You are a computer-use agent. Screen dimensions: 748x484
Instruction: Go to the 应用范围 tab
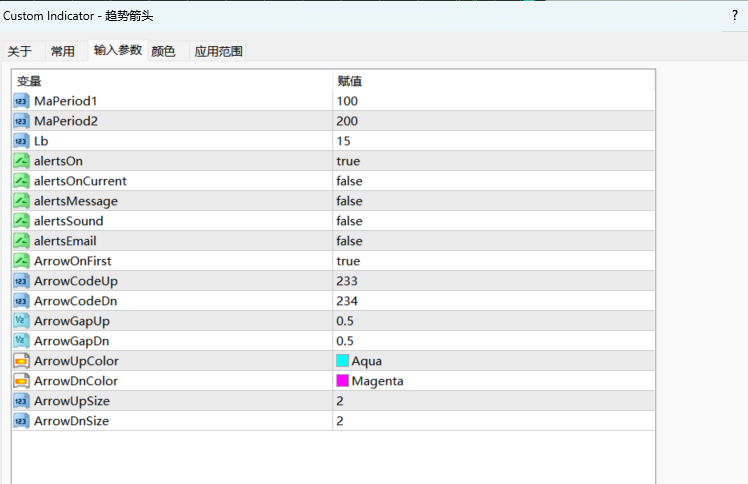tap(218, 51)
